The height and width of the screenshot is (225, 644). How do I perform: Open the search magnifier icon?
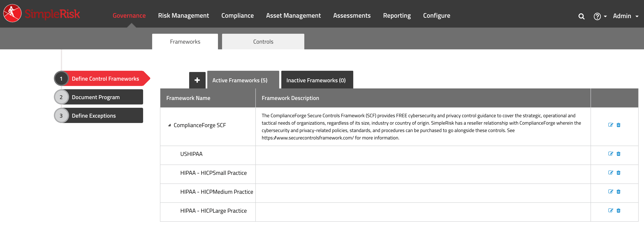click(581, 16)
